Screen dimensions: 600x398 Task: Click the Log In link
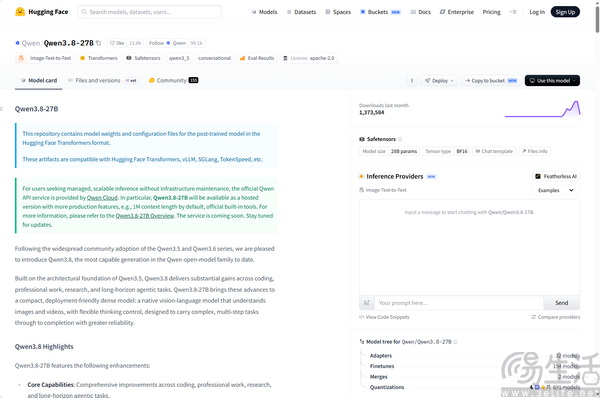pyautogui.click(x=537, y=12)
